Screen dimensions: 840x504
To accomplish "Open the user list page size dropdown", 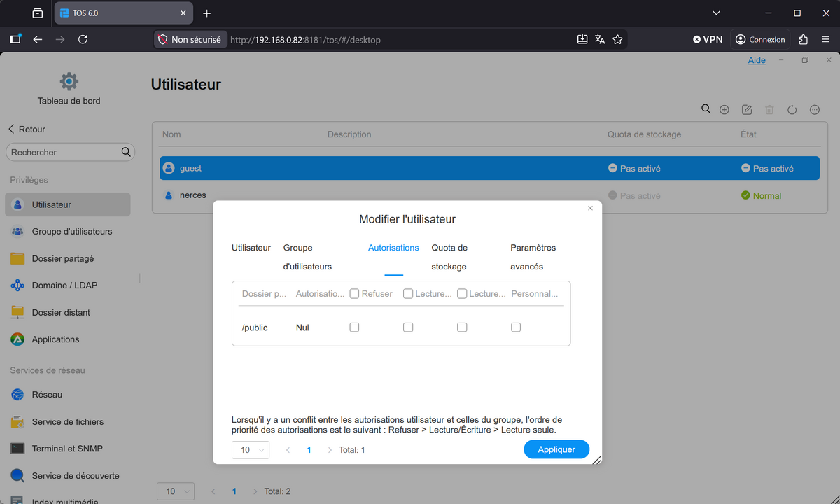I will pyautogui.click(x=176, y=491).
